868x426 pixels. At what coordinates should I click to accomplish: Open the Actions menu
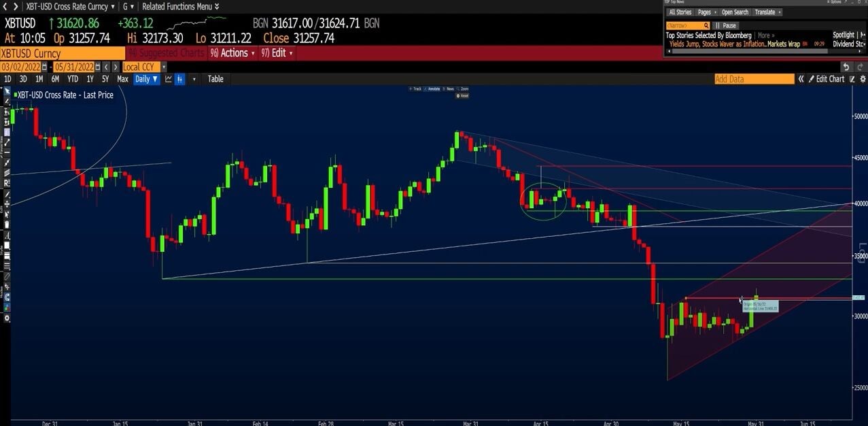point(233,53)
